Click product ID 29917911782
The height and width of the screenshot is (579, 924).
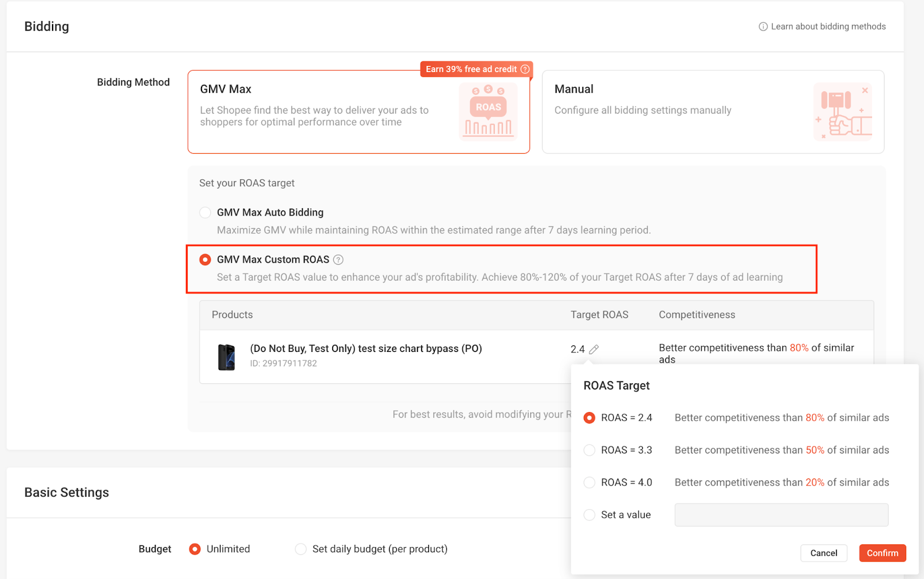coord(284,363)
